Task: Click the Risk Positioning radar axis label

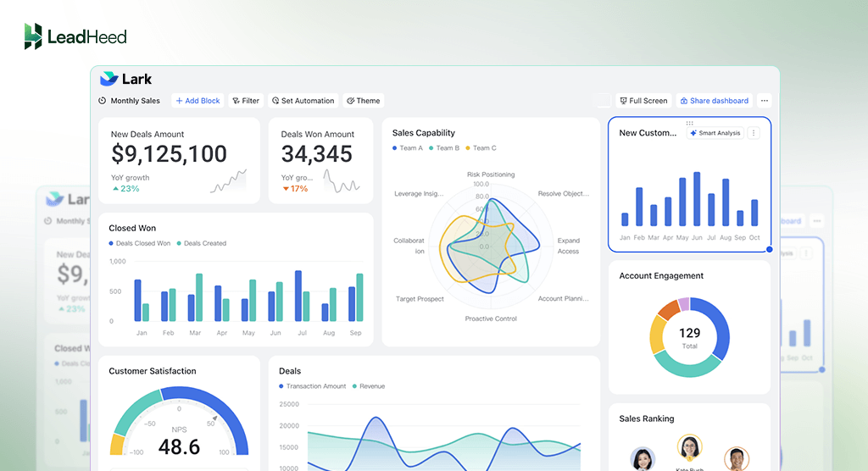Action: pos(491,175)
